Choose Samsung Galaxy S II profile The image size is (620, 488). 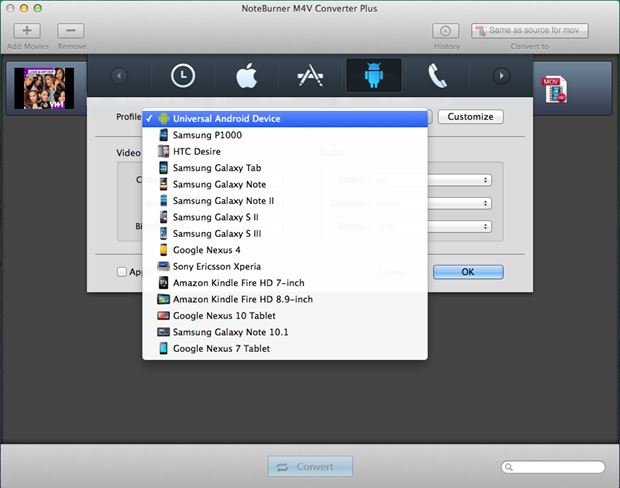pyautogui.click(x=285, y=217)
